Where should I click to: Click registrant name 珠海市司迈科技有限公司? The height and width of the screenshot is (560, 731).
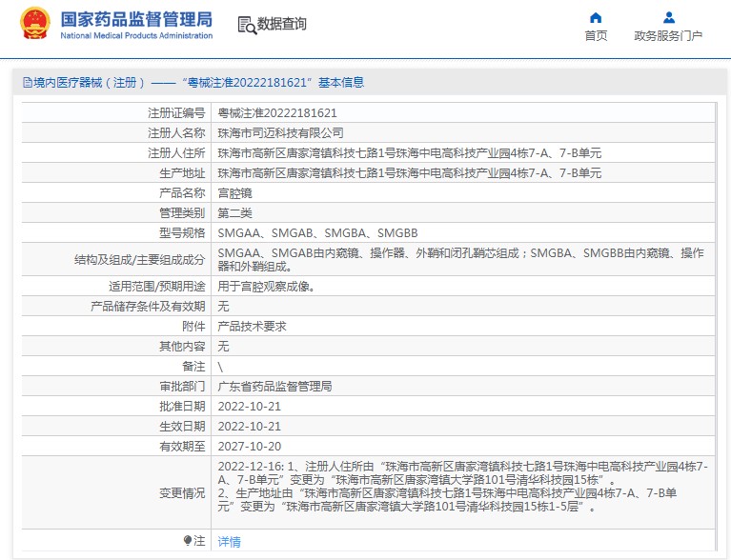click(x=280, y=132)
